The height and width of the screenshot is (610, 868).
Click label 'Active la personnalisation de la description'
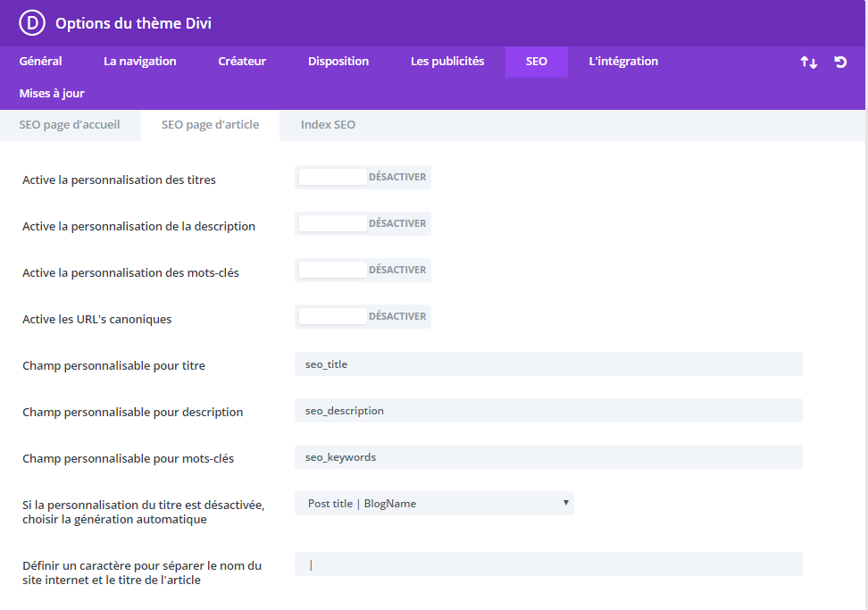139,226
